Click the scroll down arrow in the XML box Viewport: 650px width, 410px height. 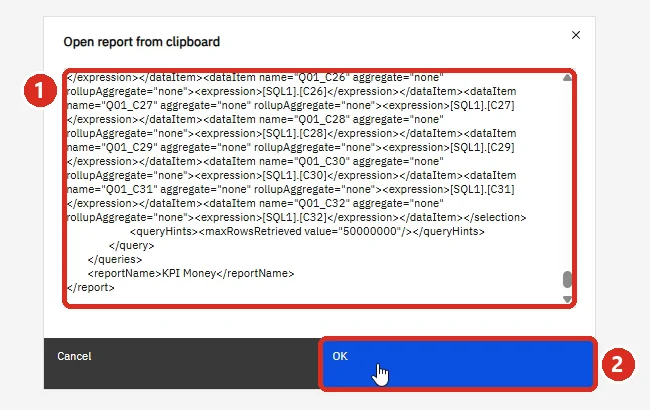tap(568, 299)
